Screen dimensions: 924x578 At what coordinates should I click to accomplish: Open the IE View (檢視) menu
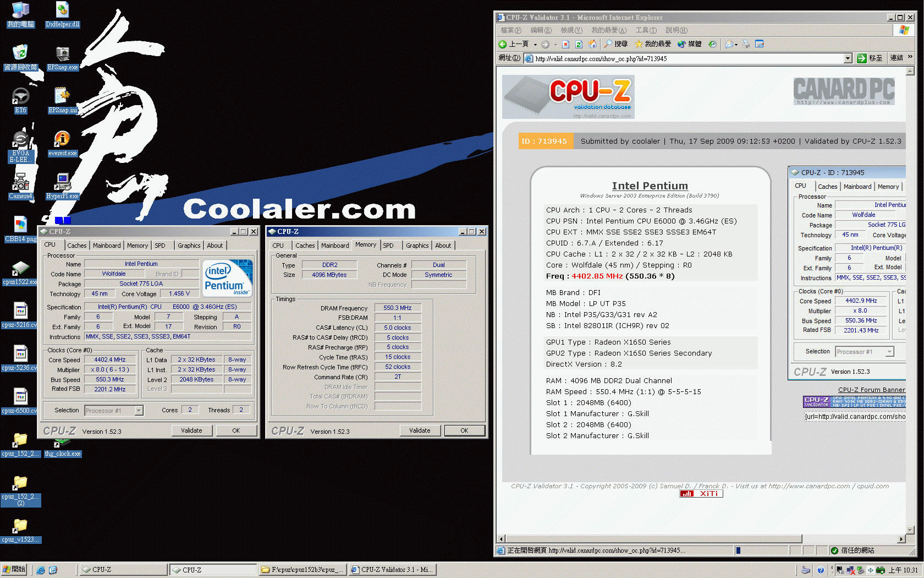coord(571,30)
